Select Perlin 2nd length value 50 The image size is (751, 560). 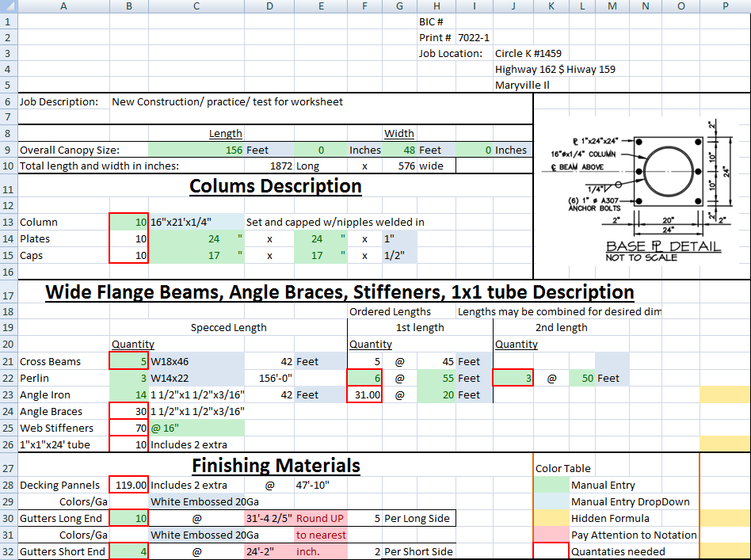tap(582, 378)
